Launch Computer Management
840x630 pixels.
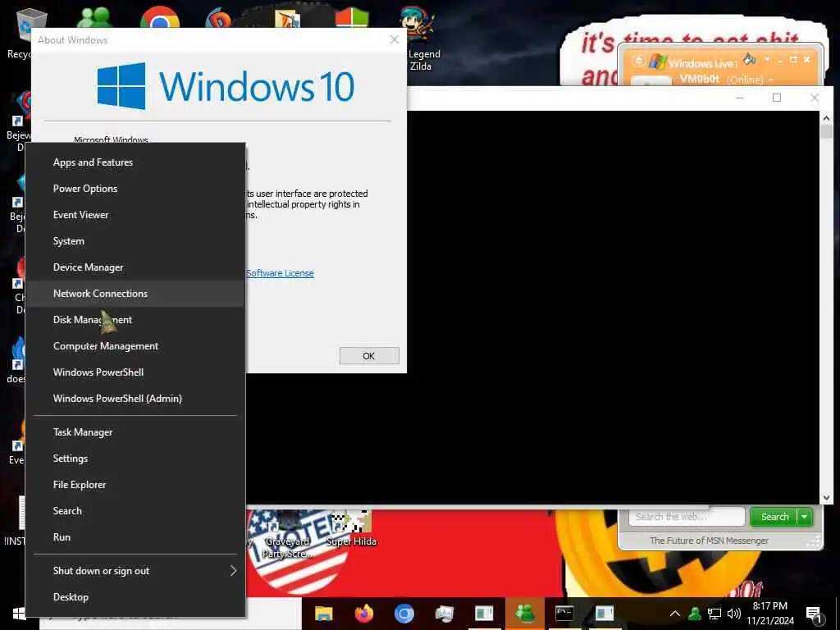[135, 346]
